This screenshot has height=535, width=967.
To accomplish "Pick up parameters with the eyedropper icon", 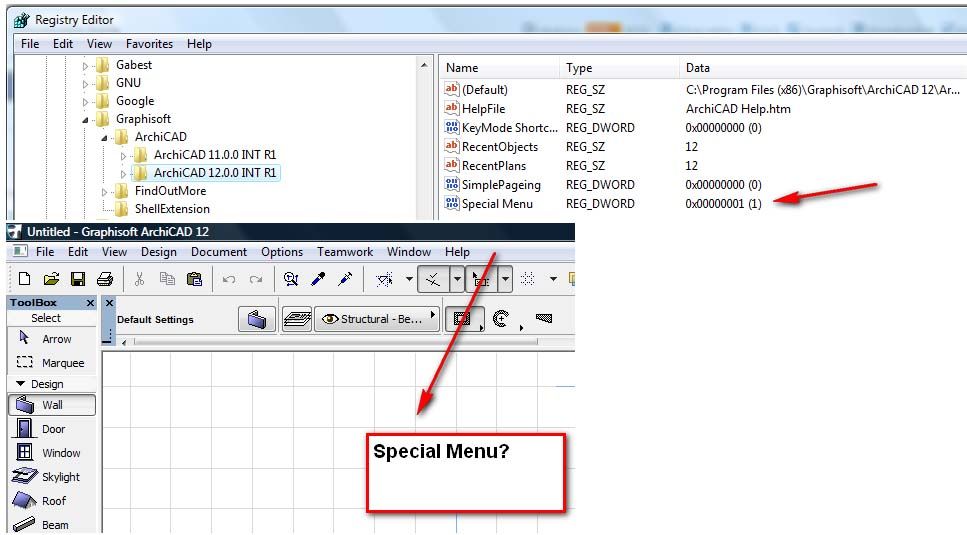I will pos(318,279).
